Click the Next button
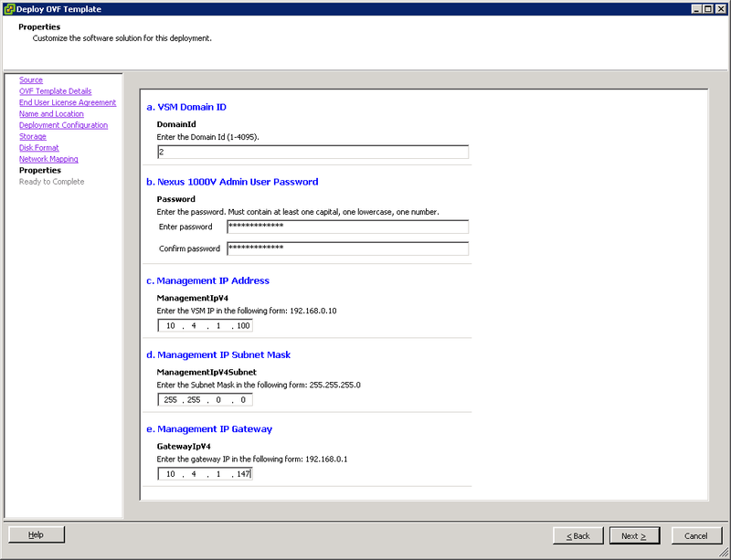 coord(634,535)
